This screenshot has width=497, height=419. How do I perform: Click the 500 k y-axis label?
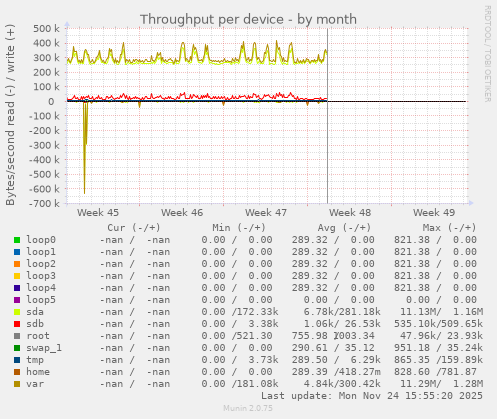(46, 29)
